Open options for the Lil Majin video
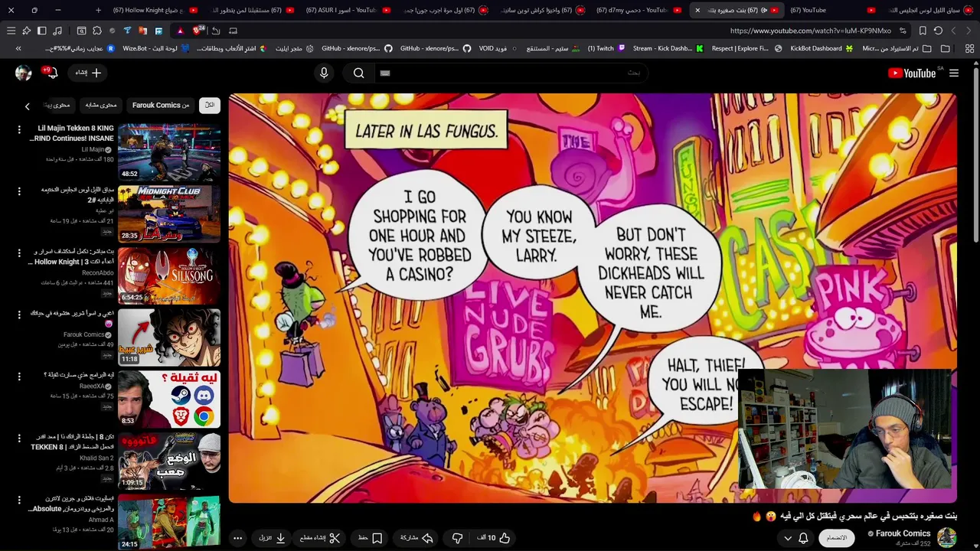The width and height of the screenshot is (980, 551). 19,129
